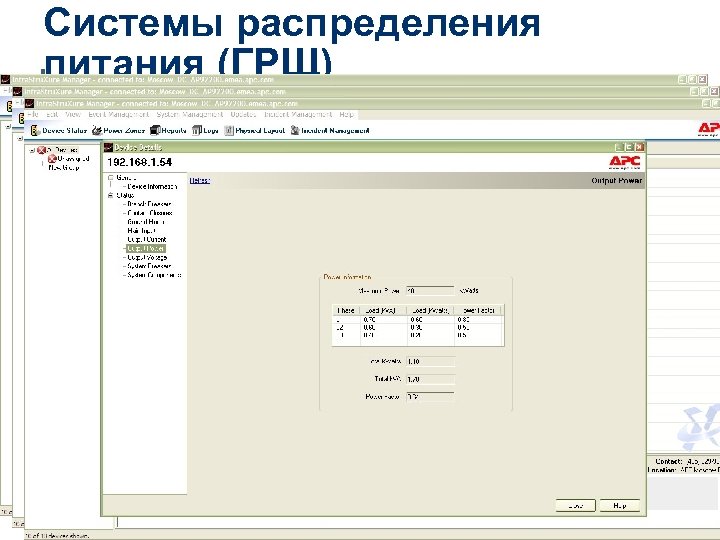
Task: Open the Updates menu
Action: tap(243, 114)
